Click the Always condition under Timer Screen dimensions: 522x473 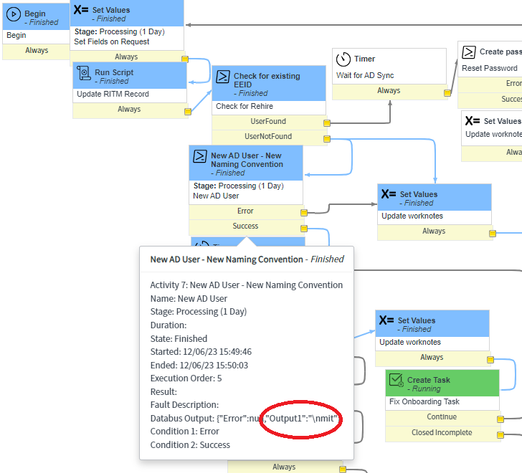coord(389,91)
